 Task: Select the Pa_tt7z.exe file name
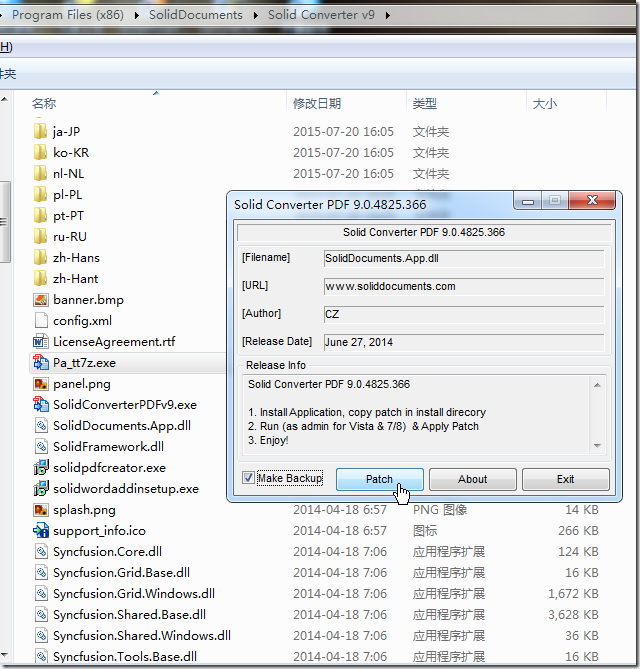84,363
